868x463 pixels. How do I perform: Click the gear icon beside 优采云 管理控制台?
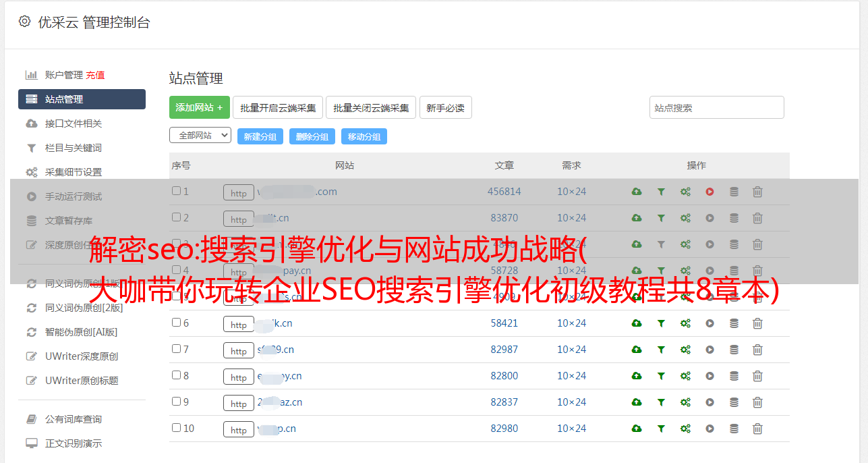pyautogui.click(x=25, y=22)
